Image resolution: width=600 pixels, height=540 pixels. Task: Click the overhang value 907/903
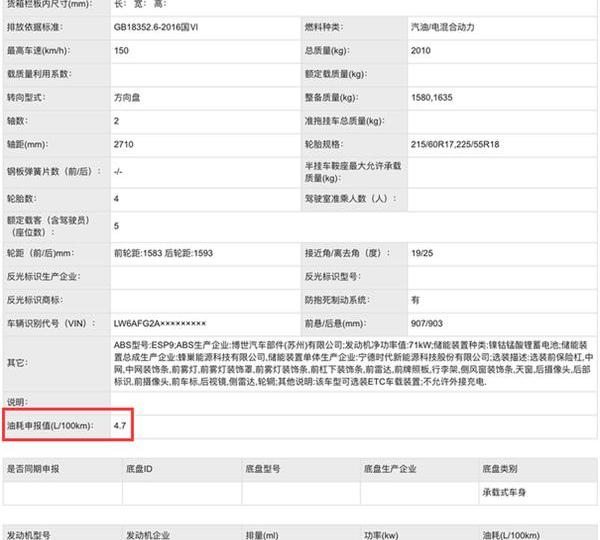pos(427,323)
